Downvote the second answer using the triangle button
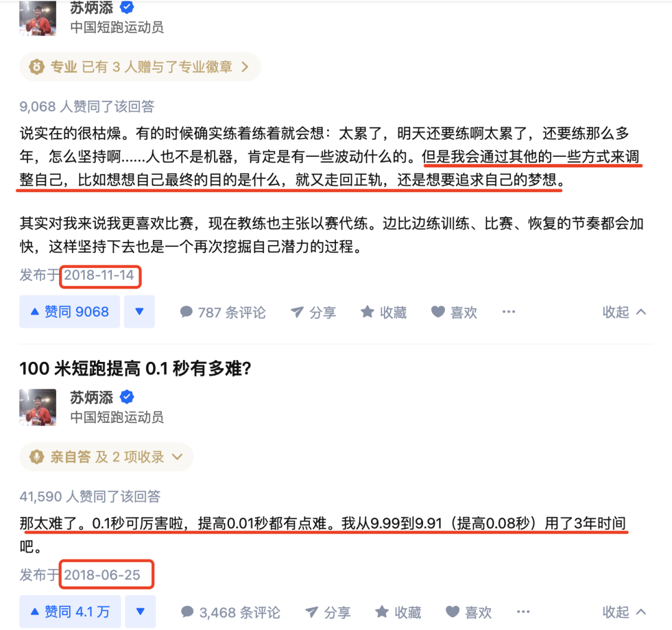 pyautogui.click(x=140, y=611)
